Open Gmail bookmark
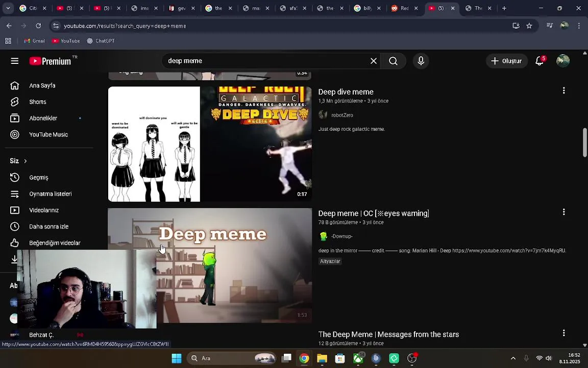Image resolution: width=588 pixels, height=368 pixels. [x=35, y=41]
